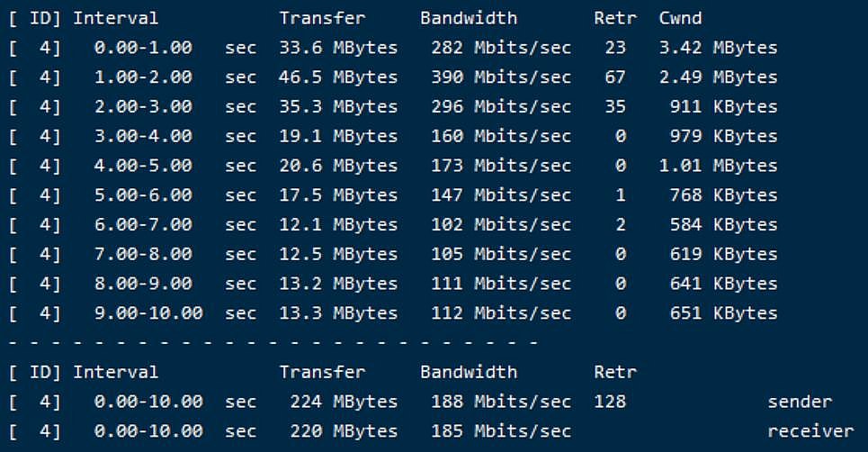Click the 3.42 MBytes Cwnd value
868x452 pixels.
[718, 48]
